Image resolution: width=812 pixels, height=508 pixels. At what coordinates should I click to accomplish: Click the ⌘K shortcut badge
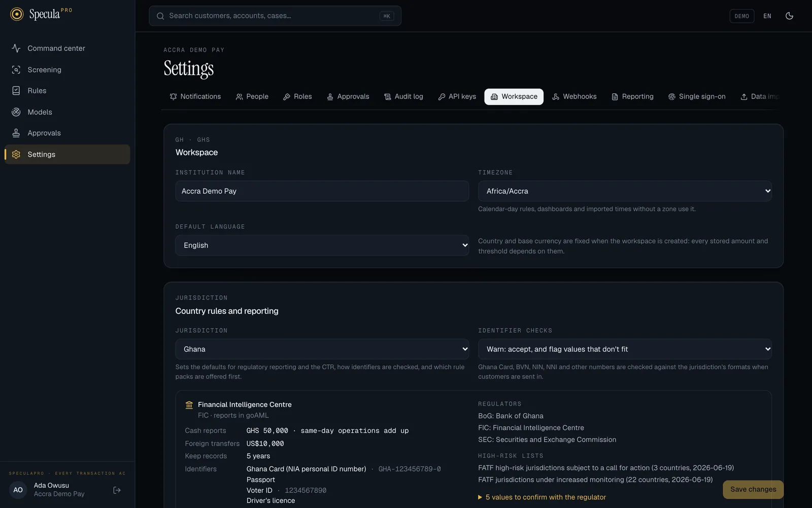387,16
